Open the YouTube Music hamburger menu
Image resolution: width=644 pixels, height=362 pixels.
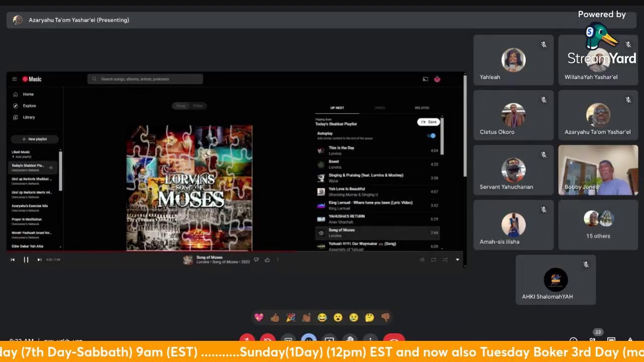(x=15, y=79)
